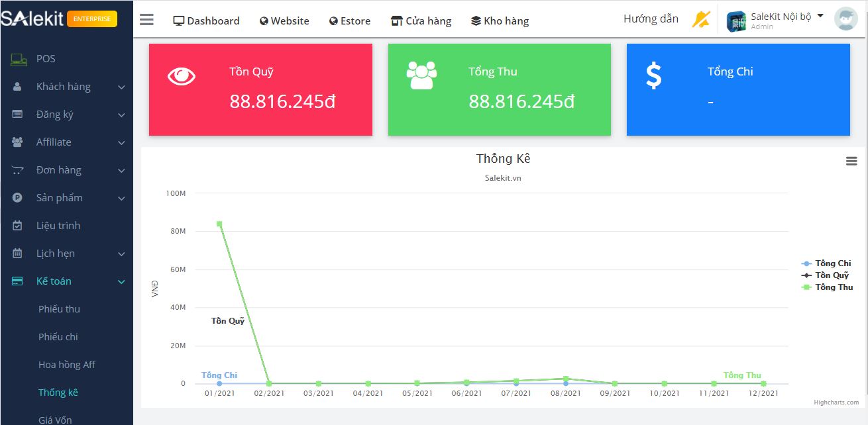The height and width of the screenshot is (425, 868).
Task: Go to Kho hàng in top navigation
Action: (500, 21)
